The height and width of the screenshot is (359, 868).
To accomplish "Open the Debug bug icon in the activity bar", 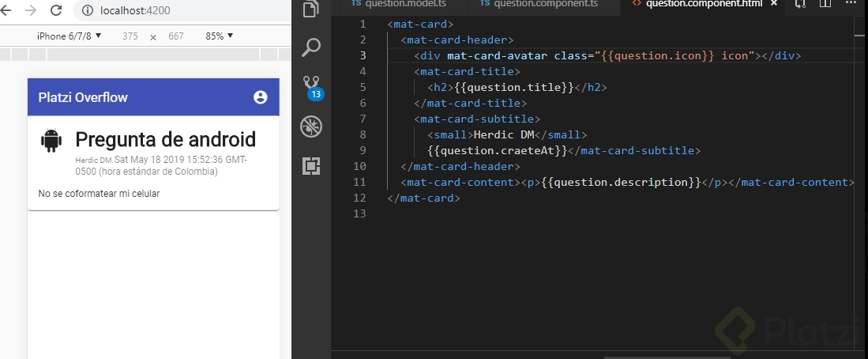I will pos(311,127).
